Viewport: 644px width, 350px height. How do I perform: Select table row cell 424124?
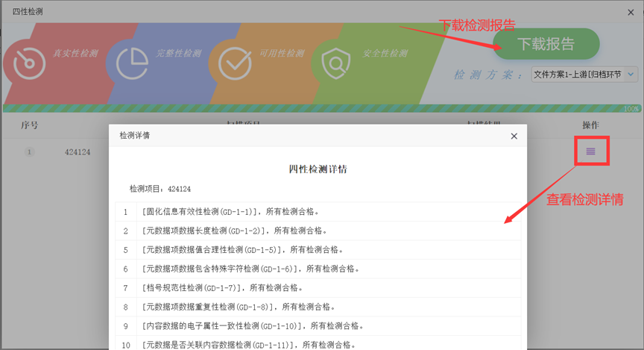[78, 152]
